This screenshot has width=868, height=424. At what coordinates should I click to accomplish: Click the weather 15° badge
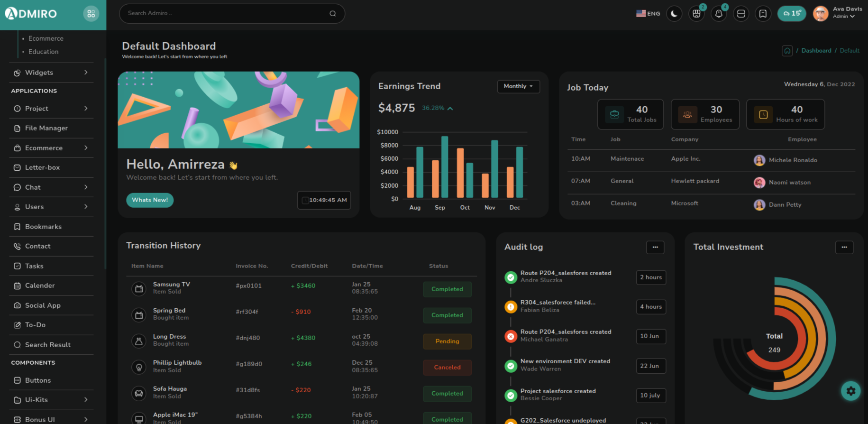coord(791,14)
